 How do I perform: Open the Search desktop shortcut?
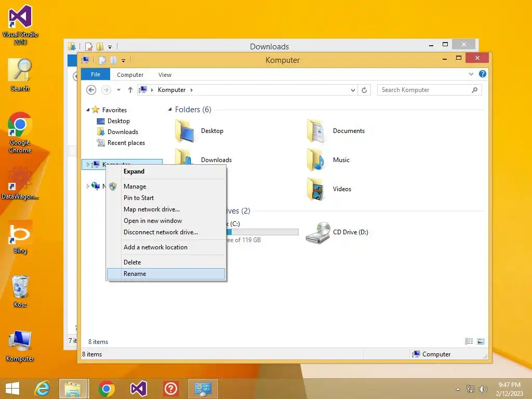point(20,75)
